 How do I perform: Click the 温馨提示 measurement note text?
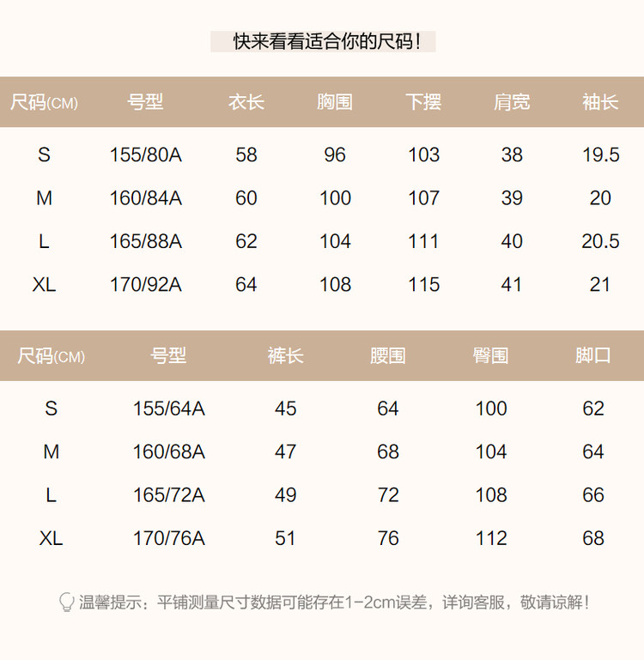point(335,602)
